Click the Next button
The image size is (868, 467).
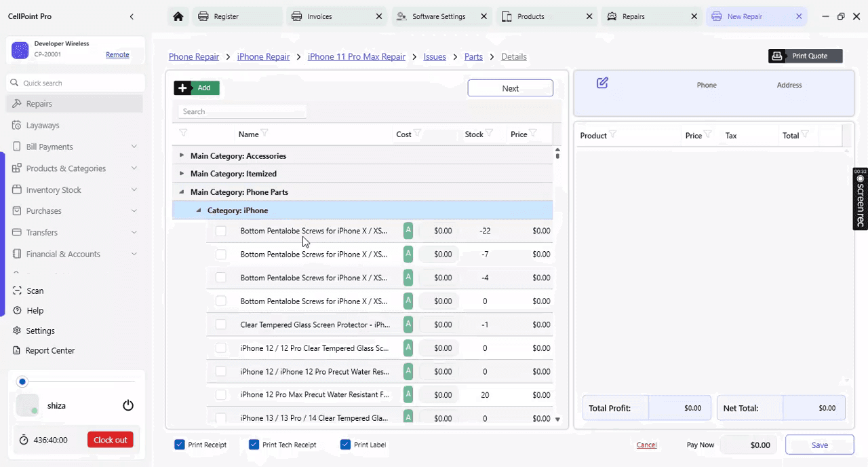click(510, 88)
